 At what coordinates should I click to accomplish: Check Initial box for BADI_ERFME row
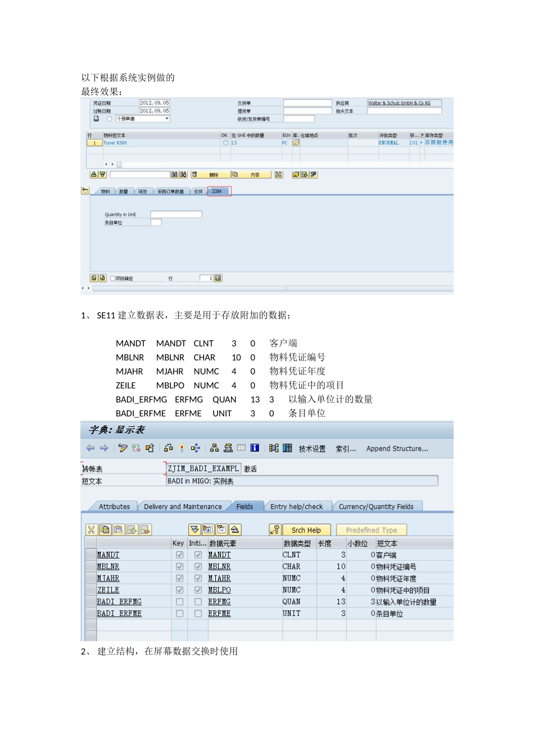198,614
